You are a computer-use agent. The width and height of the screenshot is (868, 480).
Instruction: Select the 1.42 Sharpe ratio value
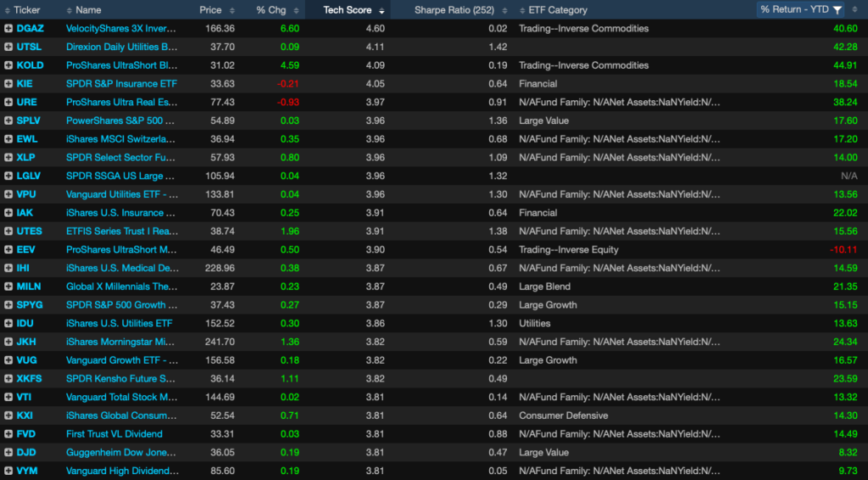coord(498,47)
